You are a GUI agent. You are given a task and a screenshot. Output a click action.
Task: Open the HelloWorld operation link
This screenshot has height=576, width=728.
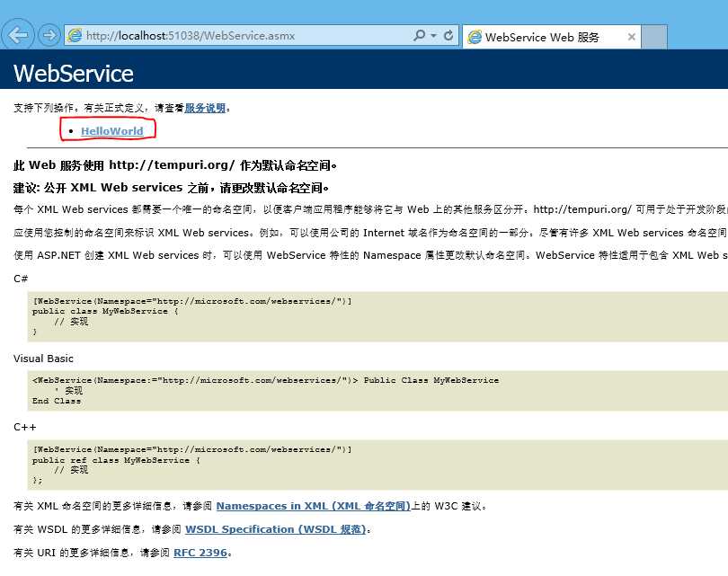point(111,131)
